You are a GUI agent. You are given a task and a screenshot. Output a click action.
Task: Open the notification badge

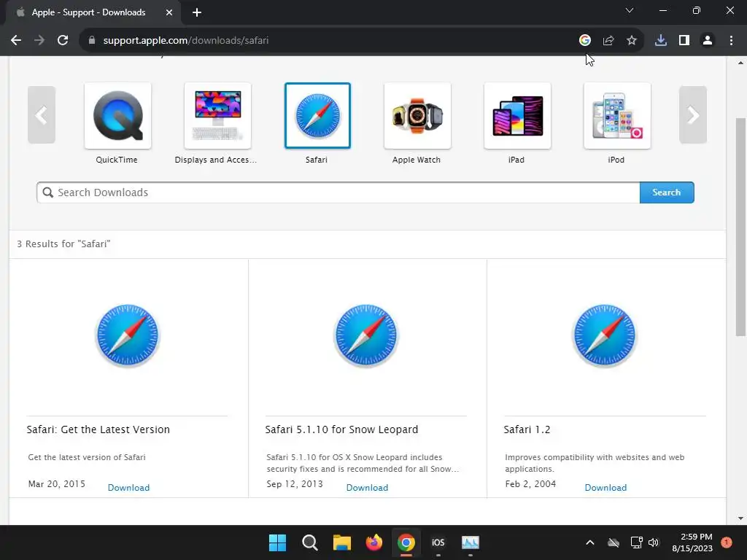tap(726, 542)
